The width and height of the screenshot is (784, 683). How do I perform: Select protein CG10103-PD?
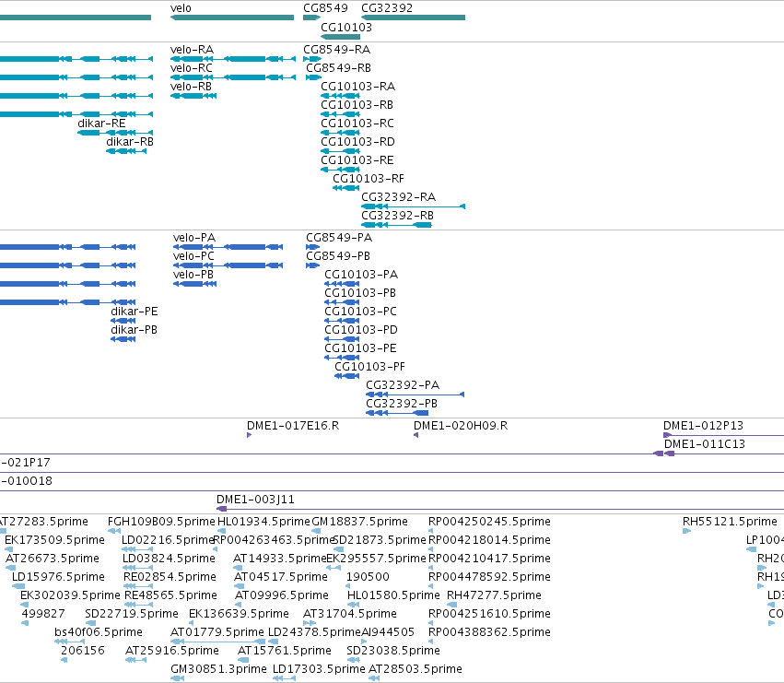[361, 330]
